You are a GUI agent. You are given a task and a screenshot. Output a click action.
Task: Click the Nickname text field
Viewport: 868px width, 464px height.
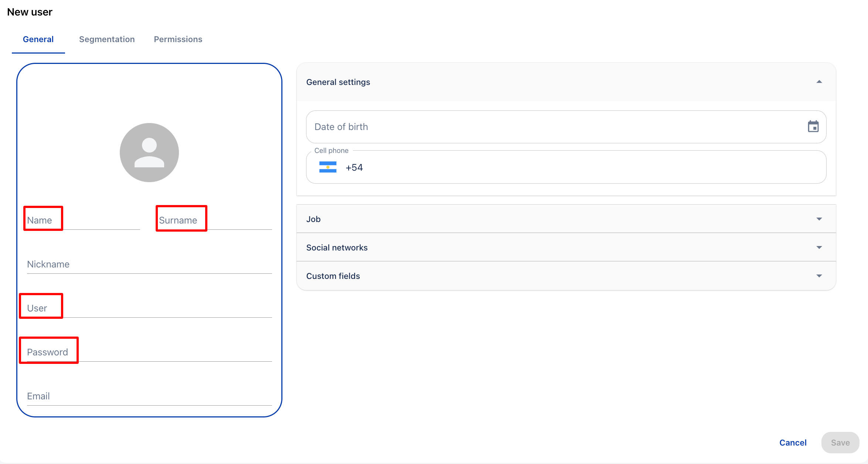(x=149, y=265)
